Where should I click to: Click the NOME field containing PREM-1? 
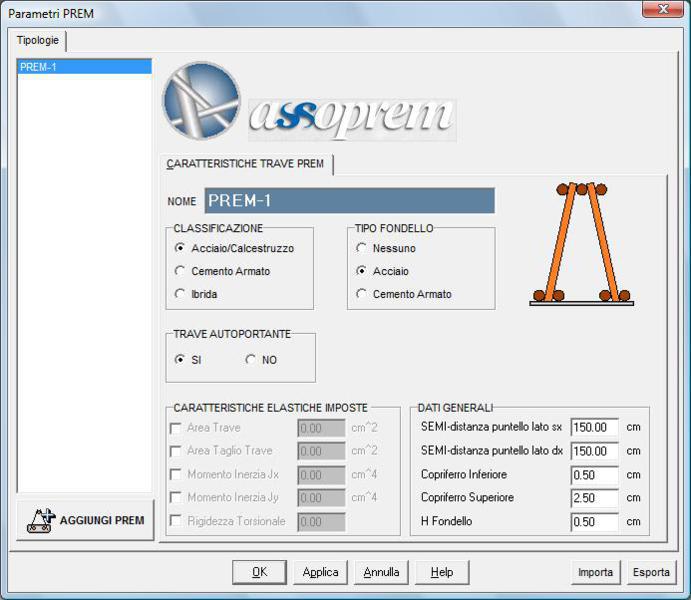click(349, 200)
